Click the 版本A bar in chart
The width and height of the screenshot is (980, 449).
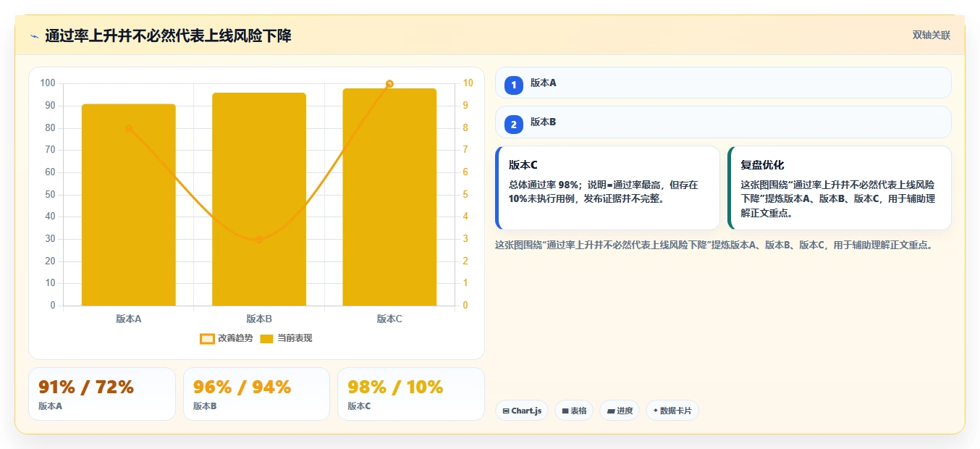tap(129, 205)
